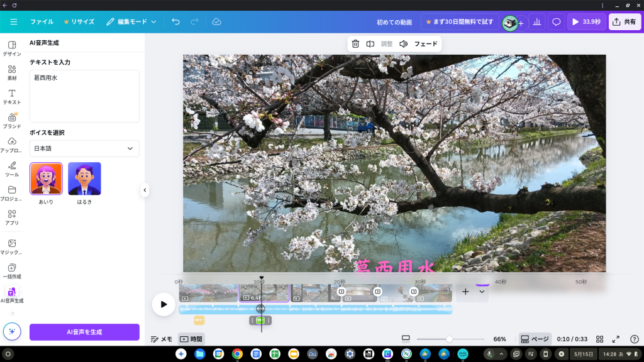The image size is (644, 362).
Task: Select the あいり voice avatar
Action: coord(46,179)
